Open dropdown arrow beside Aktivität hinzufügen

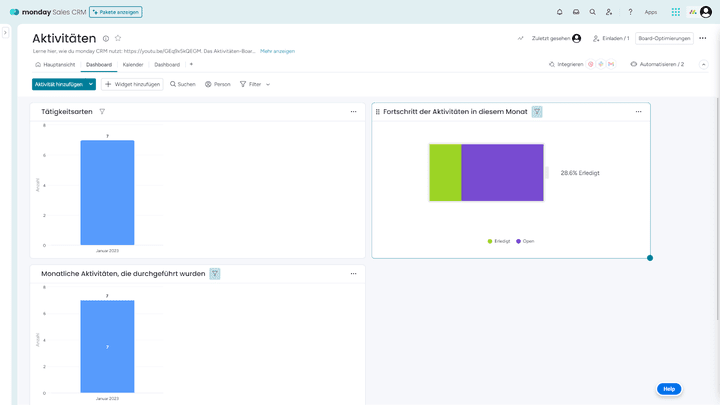tap(91, 84)
